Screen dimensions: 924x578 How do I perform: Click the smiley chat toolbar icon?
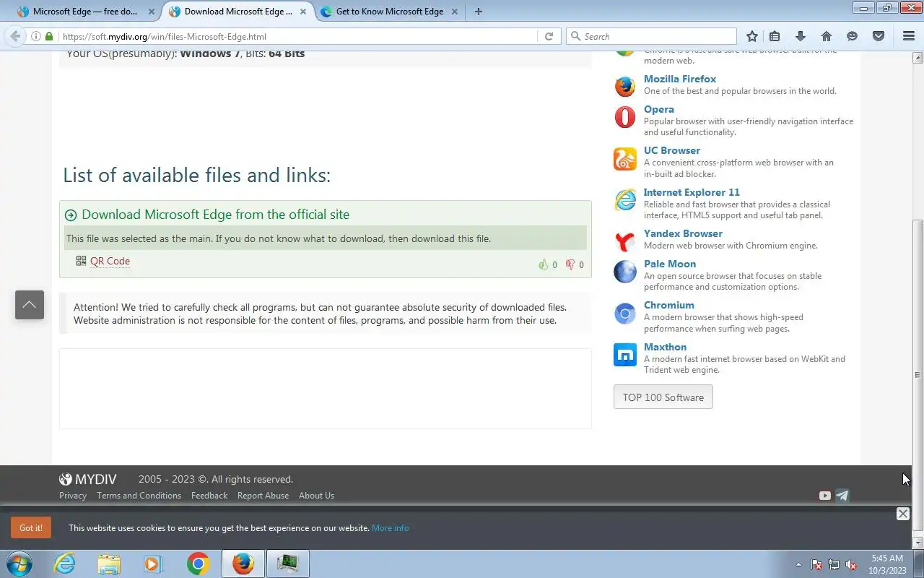pyautogui.click(x=853, y=36)
